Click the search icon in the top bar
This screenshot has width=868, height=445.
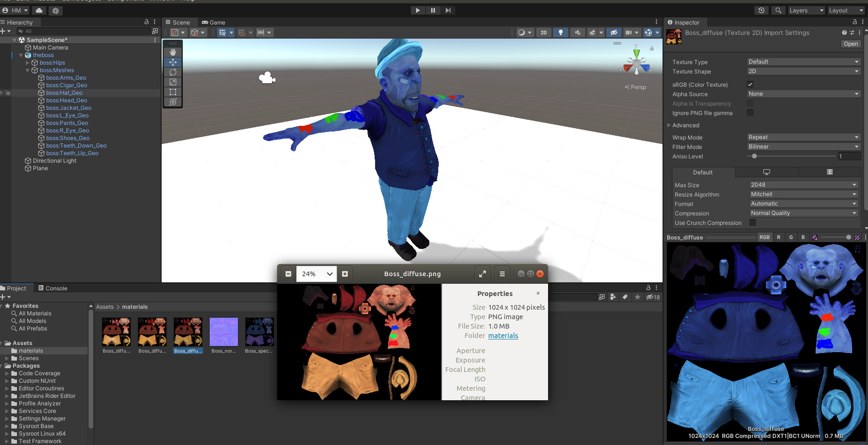point(778,10)
